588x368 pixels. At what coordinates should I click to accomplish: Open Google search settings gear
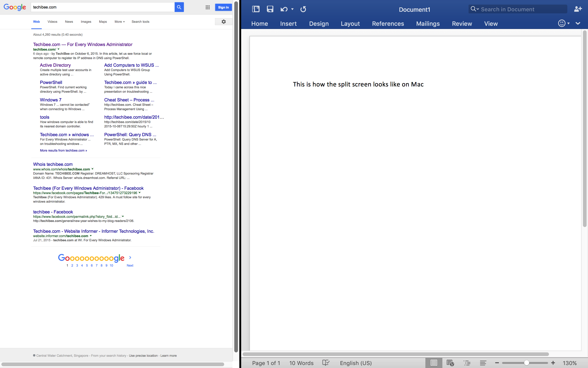[223, 22]
